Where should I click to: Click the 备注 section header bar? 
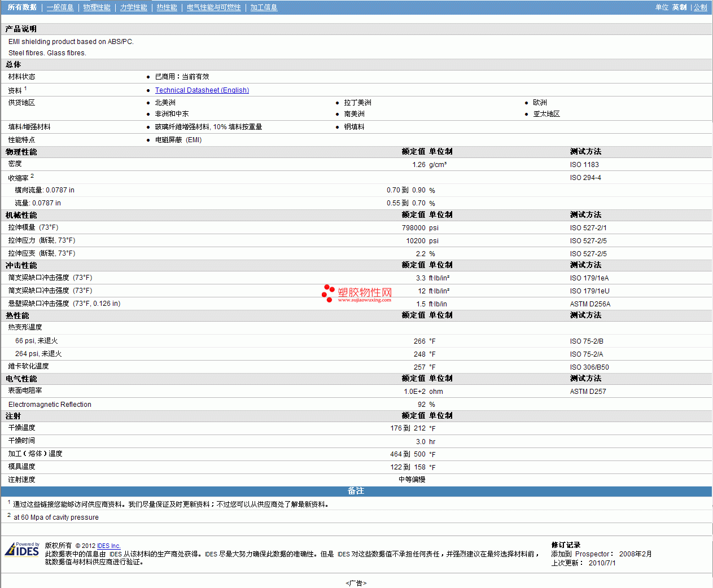click(x=356, y=491)
